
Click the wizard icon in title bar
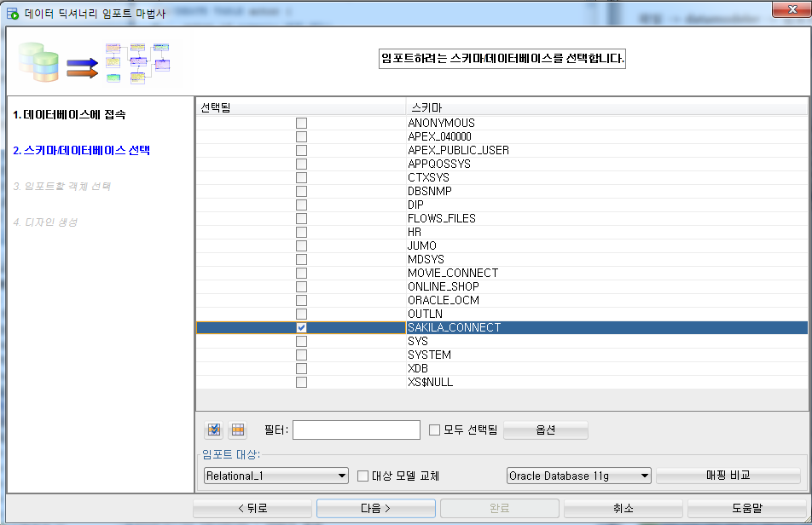click(13, 14)
